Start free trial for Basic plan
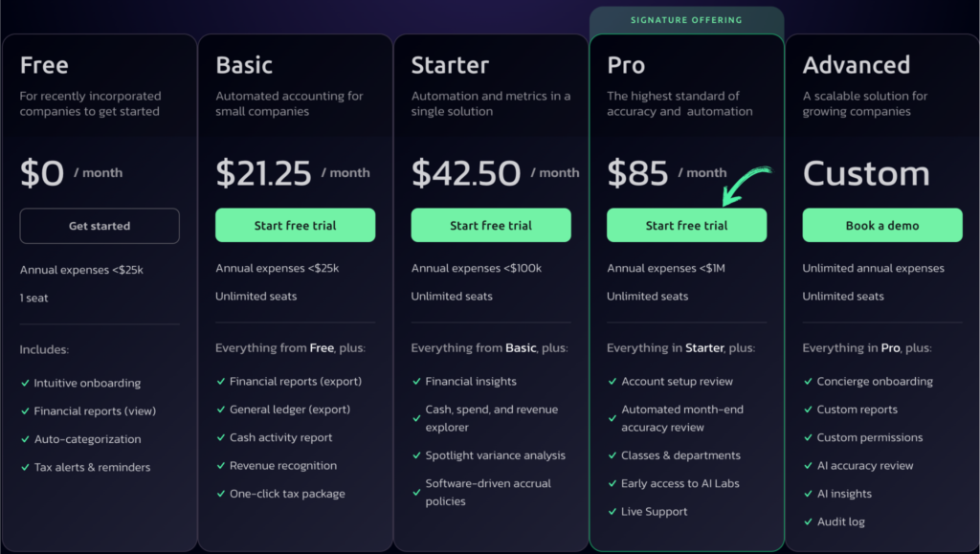The width and height of the screenshot is (980, 554). coord(295,225)
